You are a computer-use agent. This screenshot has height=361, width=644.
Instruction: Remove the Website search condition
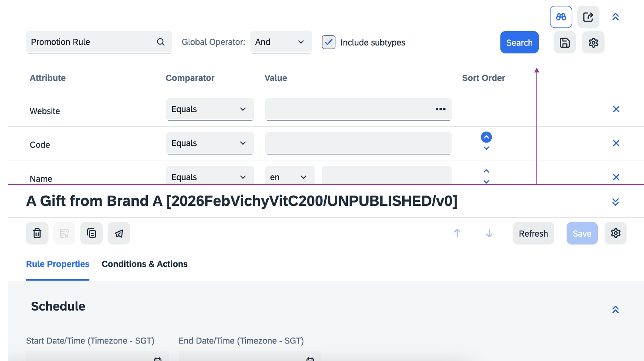pos(616,109)
